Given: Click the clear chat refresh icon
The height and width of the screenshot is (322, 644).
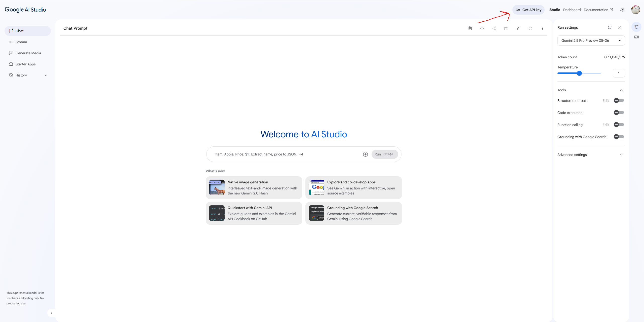Looking at the screenshot, I should coord(530,28).
